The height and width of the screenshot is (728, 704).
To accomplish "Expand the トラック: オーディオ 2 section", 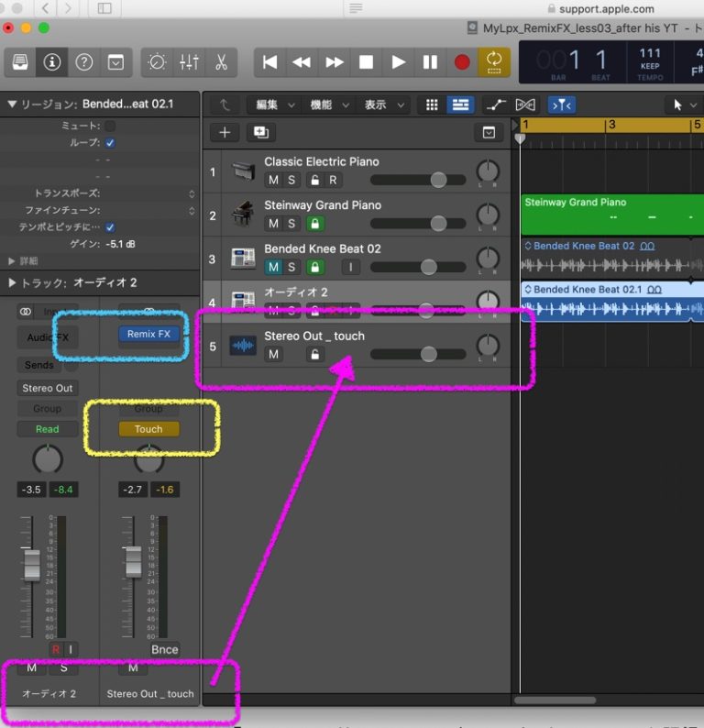I will pos(12,282).
